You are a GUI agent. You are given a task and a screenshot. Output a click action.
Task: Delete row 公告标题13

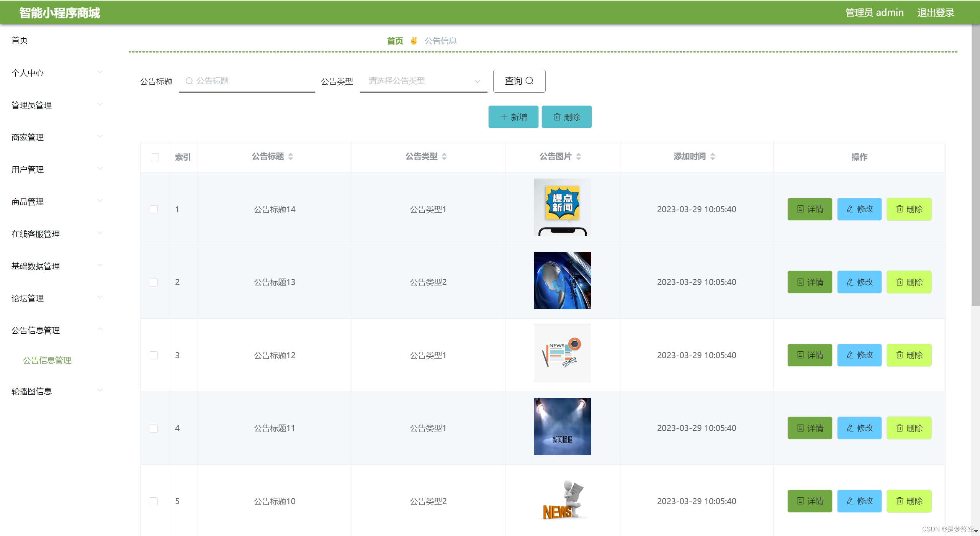909,282
